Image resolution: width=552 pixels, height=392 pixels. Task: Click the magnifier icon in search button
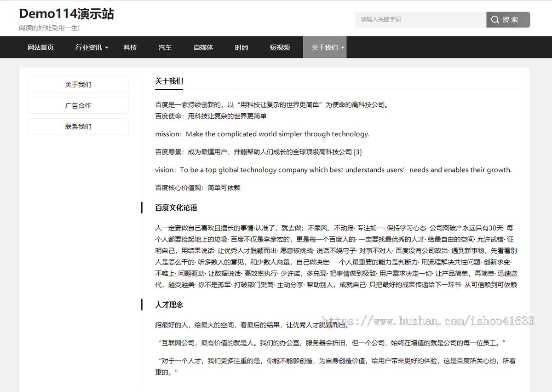click(495, 20)
